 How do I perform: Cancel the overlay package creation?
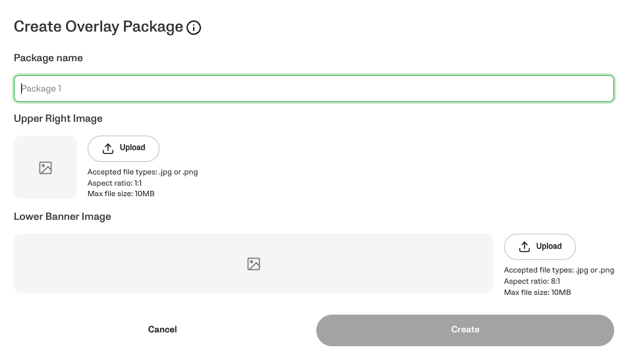pyautogui.click(x=162, y=330)
